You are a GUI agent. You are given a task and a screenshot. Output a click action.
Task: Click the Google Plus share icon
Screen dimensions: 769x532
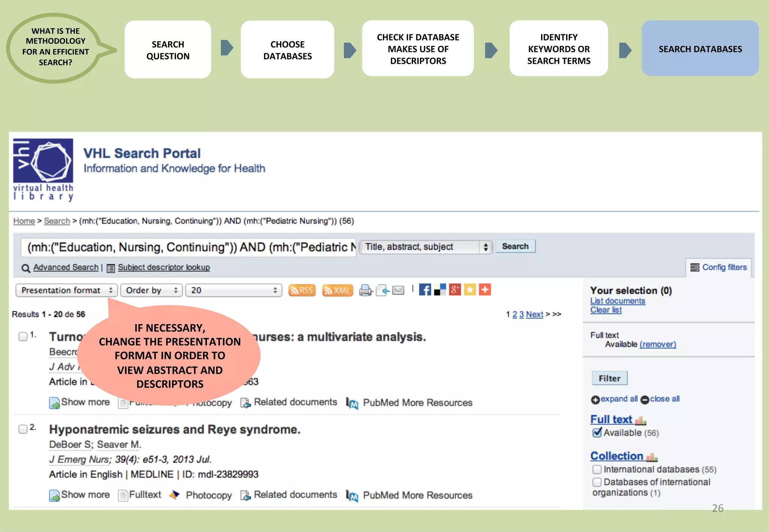click(x=455, y=290)
